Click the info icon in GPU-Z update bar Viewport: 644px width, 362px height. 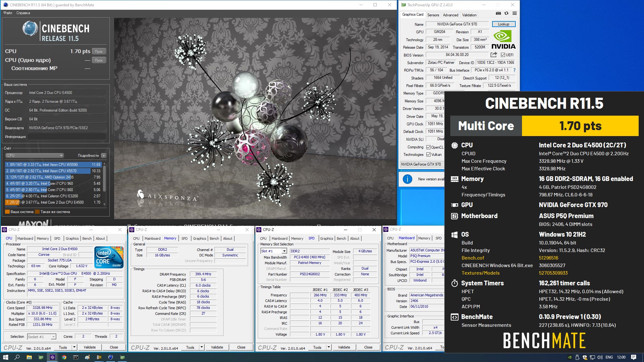(408, 179)
